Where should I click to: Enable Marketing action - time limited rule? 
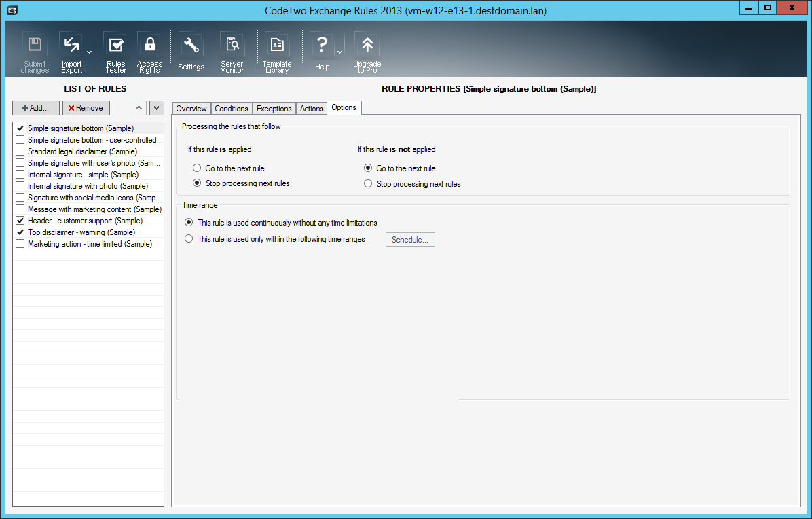point(20,243)
